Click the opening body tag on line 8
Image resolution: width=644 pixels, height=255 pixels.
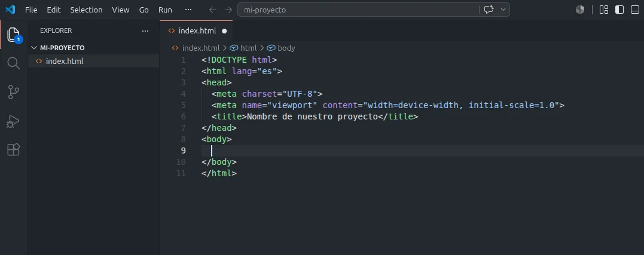click(x=216, y=139)
